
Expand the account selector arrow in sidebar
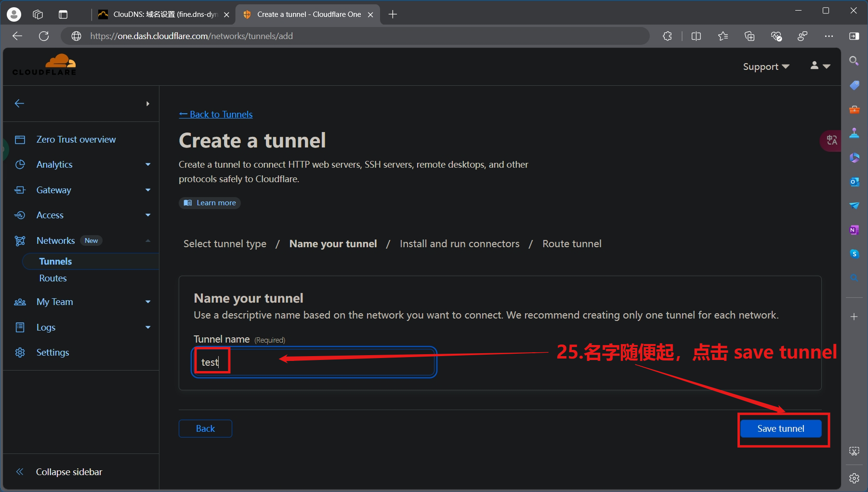pos(148,104)
